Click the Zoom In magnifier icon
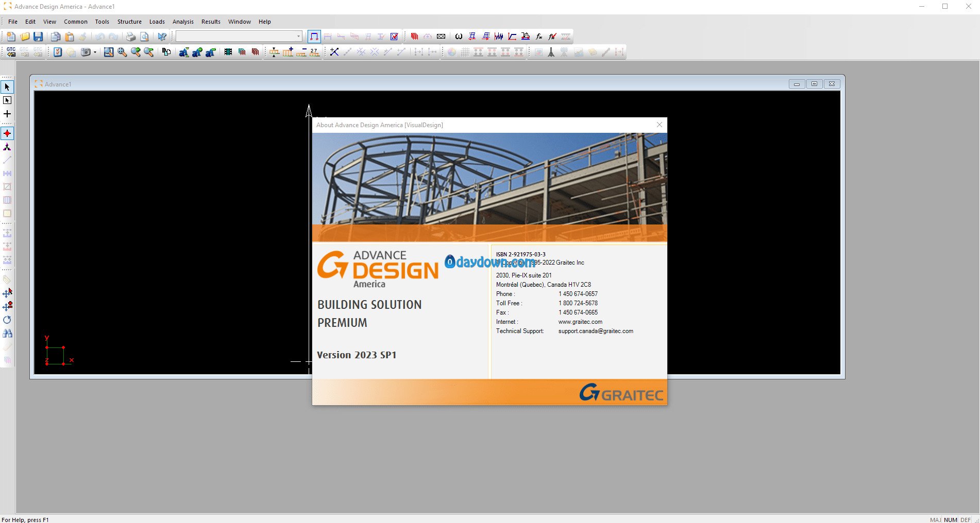The image size is (980, 523). 136,52
